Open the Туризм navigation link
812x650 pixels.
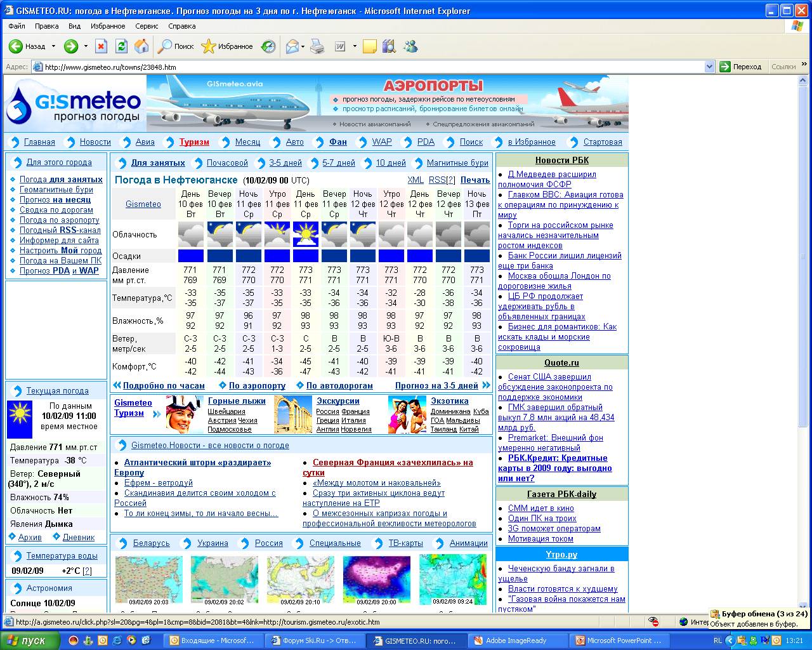pos(194,142)
